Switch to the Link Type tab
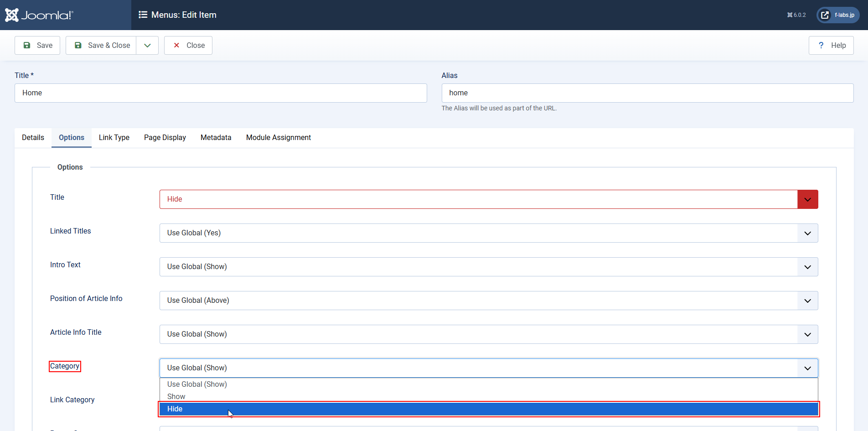The height and width of the screenshot is (431, 868). (x=114, y=138)
